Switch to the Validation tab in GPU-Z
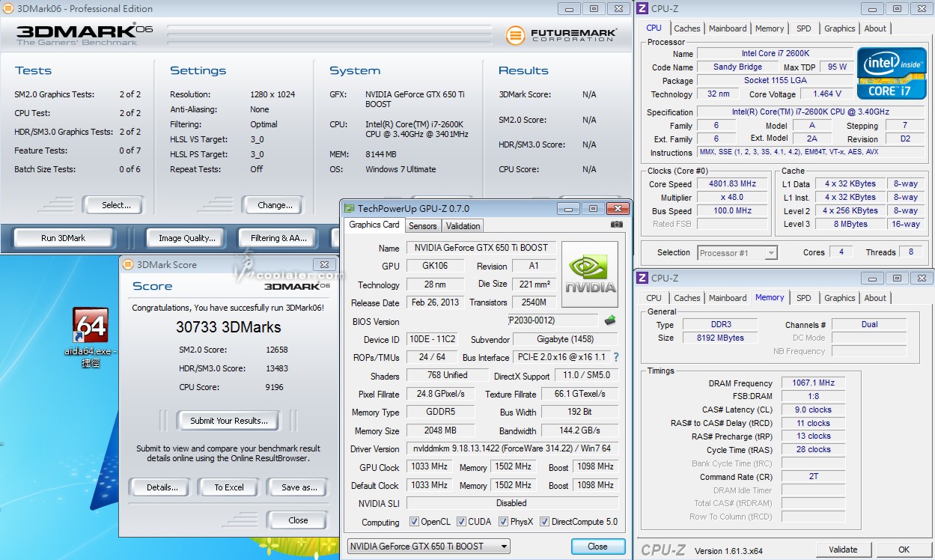This screenshot has width=935, height=560. point(463,225)
